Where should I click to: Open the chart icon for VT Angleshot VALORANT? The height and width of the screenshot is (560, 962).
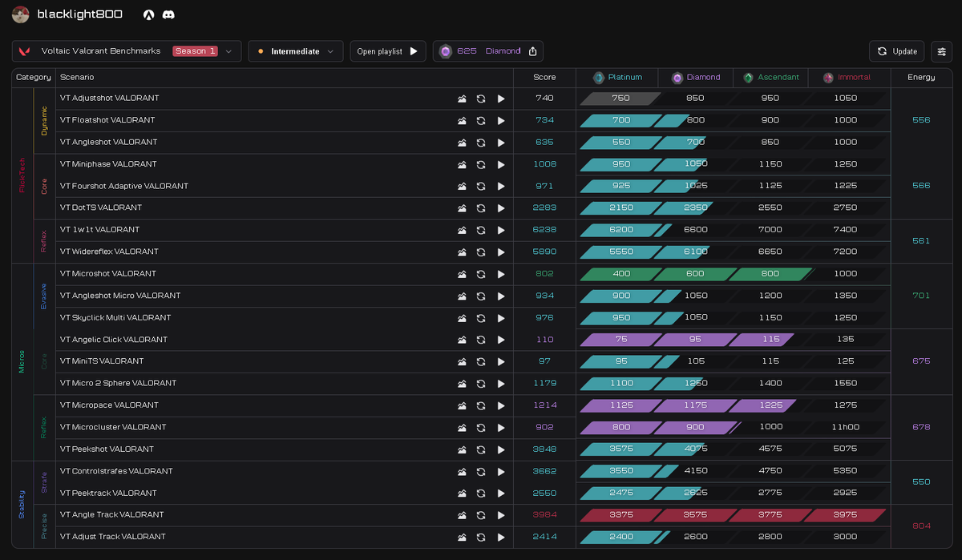click(462, 143)
